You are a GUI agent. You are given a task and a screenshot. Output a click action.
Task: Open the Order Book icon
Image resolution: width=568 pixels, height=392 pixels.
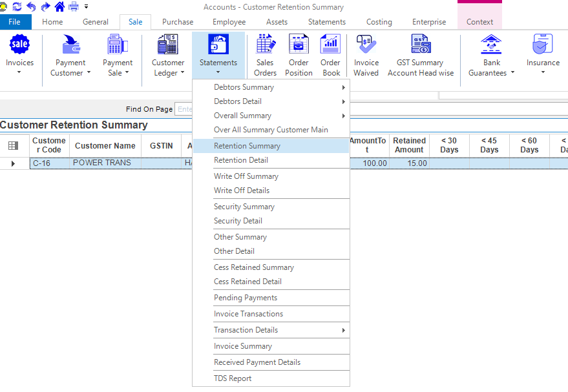(x=331, y=45)
